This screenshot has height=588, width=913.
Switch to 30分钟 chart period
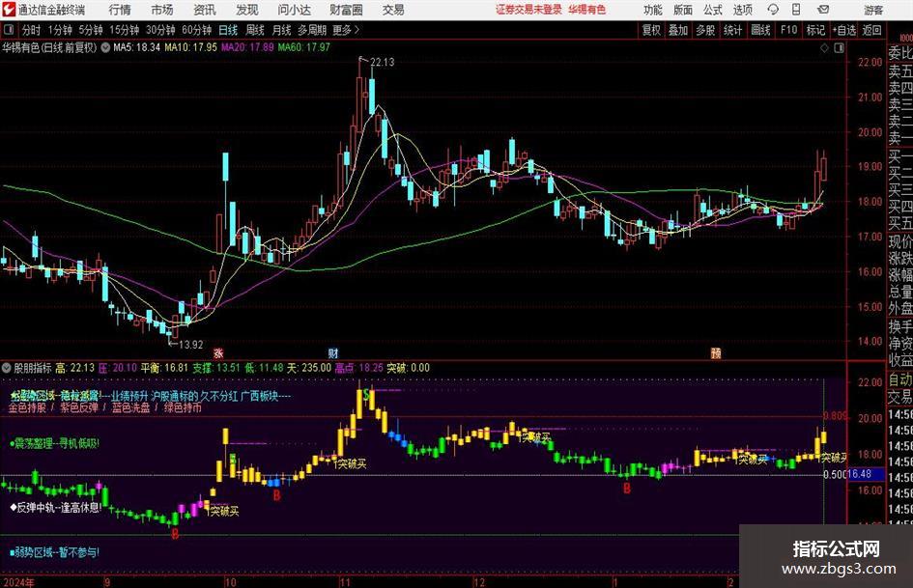point(160,30)
